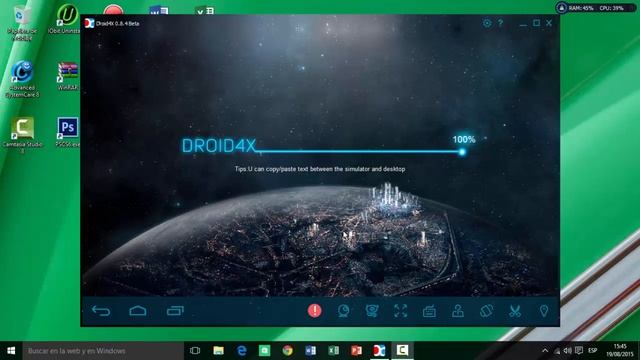Switch to Droid4X taskbar button
Viewport: 640px width, 360px height.
pyautogui.click(x=379, y=351)
